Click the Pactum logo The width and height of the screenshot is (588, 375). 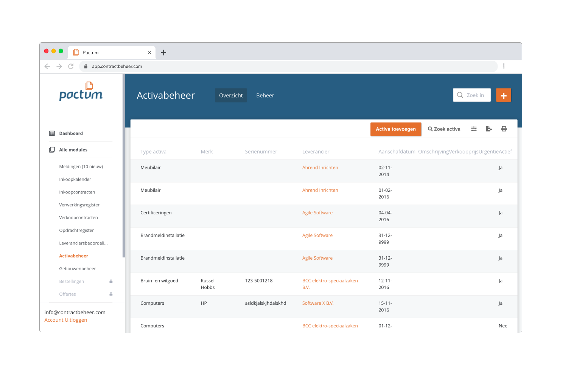tap(81, 91)
